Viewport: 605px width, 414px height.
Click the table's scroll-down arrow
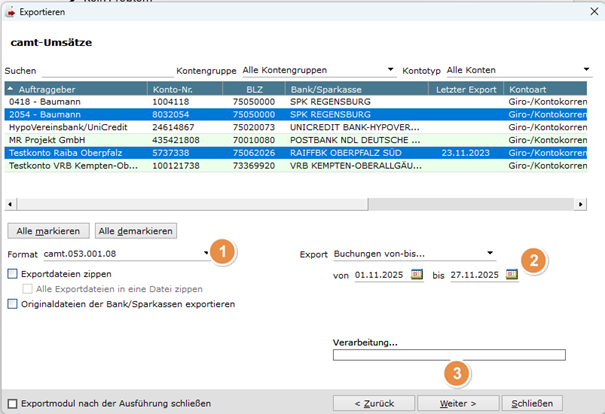(x=589, y=187)
